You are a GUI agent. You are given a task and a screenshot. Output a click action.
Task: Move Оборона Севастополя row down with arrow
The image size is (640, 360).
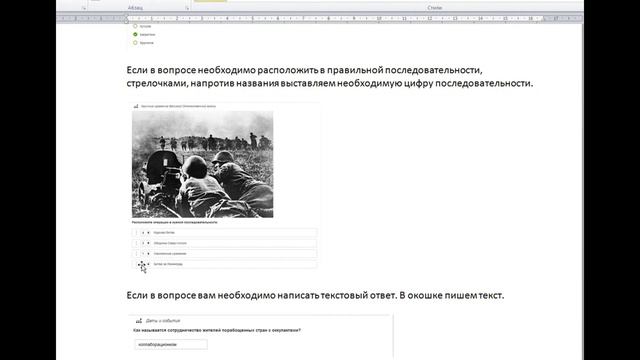click(x=148, y=243)
